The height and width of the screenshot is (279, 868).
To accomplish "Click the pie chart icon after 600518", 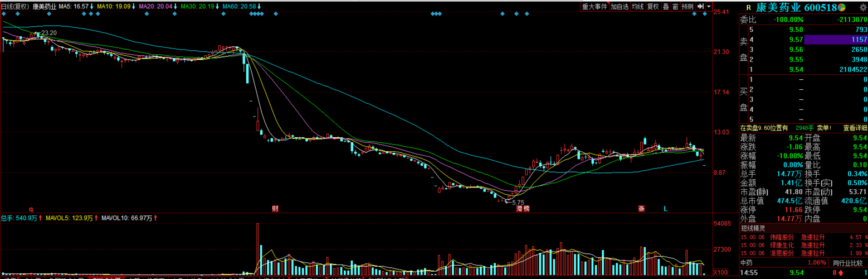I will click(842, 7).
